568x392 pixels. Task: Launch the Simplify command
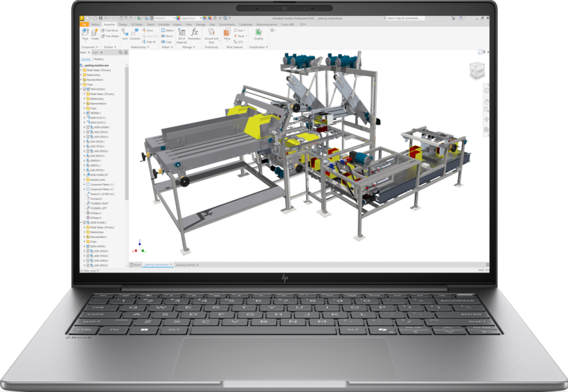(x=258, y=34)
